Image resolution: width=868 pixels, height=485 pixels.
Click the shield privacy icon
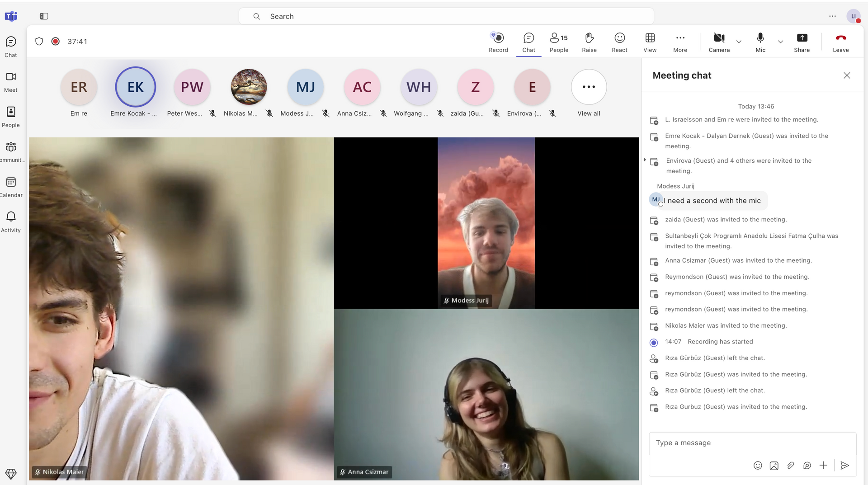point(39,42)
